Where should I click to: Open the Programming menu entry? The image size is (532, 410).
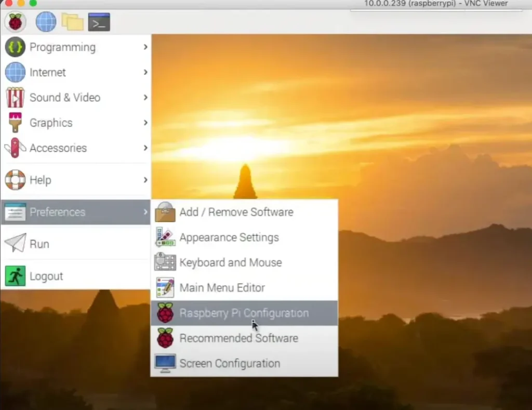tap(76, 47)
